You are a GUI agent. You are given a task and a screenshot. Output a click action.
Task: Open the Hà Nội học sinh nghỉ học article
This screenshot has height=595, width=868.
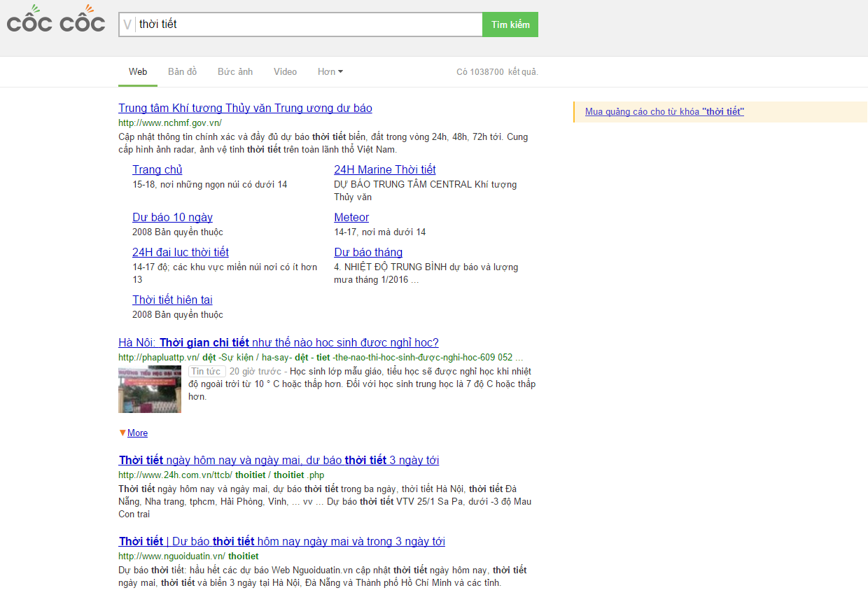click(278, 343)
